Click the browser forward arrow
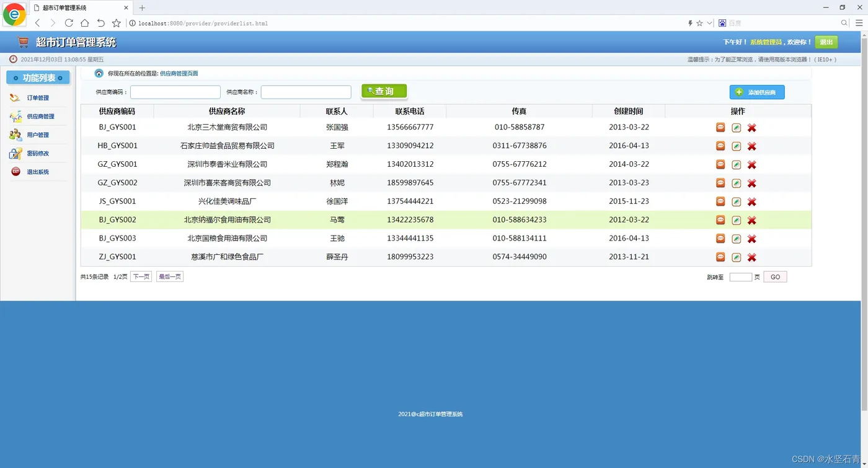Image resolution: width=868 pixels, height=468 pixels. coord(53,23)
